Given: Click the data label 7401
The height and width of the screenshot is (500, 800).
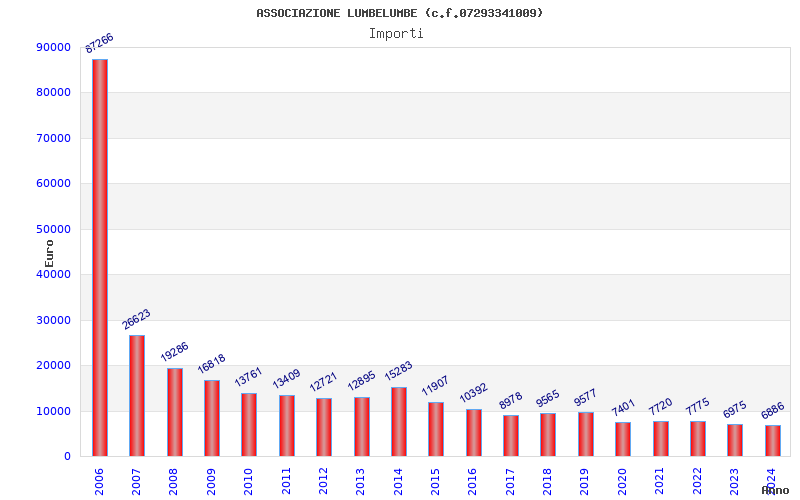Looking at the screenshot, I should click(623, 408).
